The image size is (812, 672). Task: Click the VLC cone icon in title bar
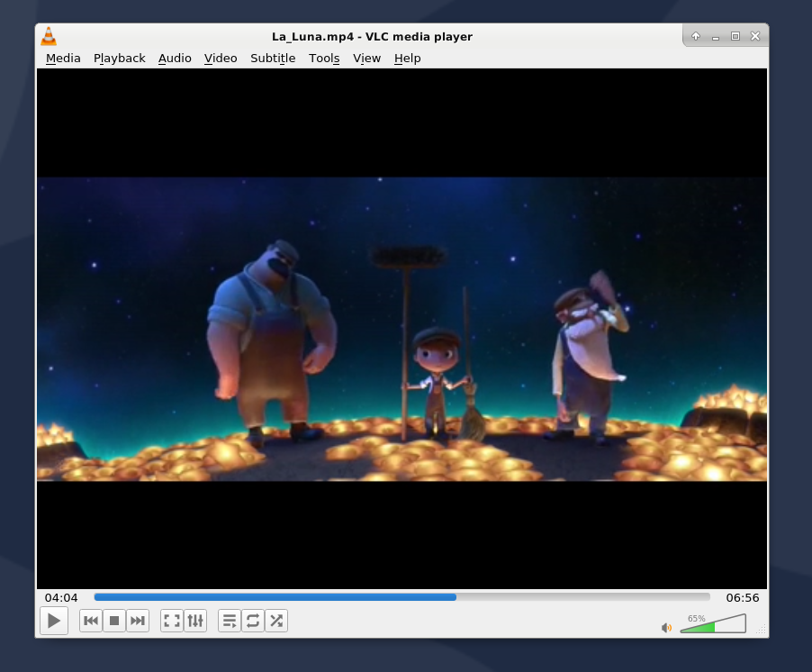(x=49, y=36)
